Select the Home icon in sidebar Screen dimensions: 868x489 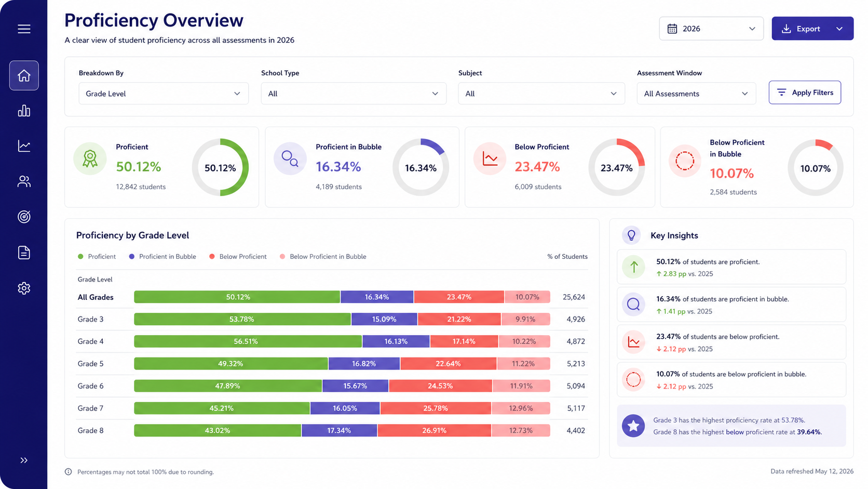coord(24,75)
